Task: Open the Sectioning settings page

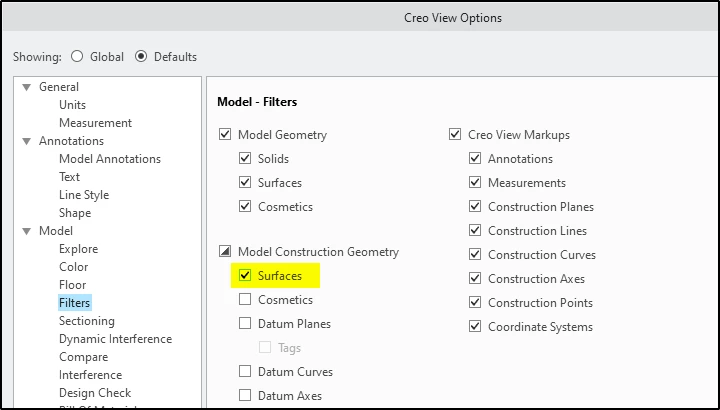Action: (86, 321)
